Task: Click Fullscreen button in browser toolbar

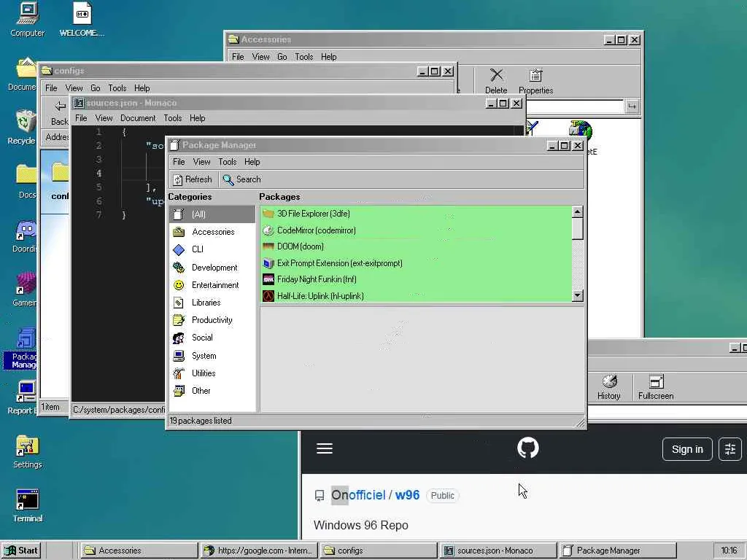Action: pyautogui.click(x=656, y=387)
